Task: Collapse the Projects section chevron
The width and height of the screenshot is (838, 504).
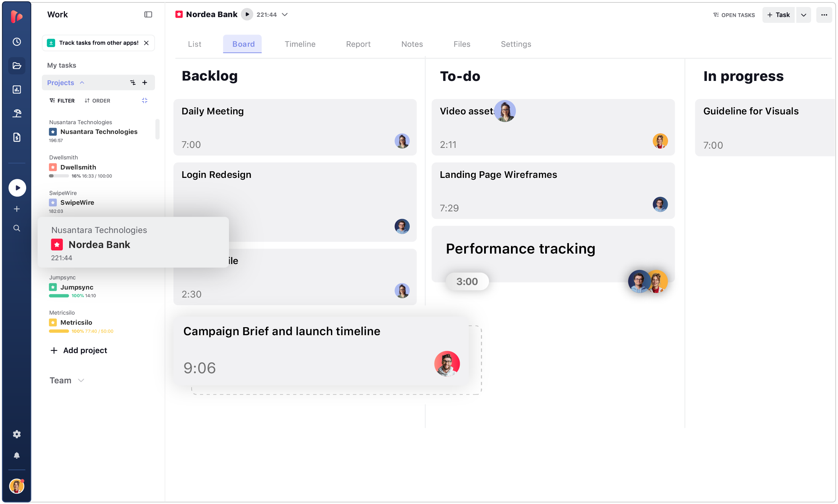Action: coord(82,83)
